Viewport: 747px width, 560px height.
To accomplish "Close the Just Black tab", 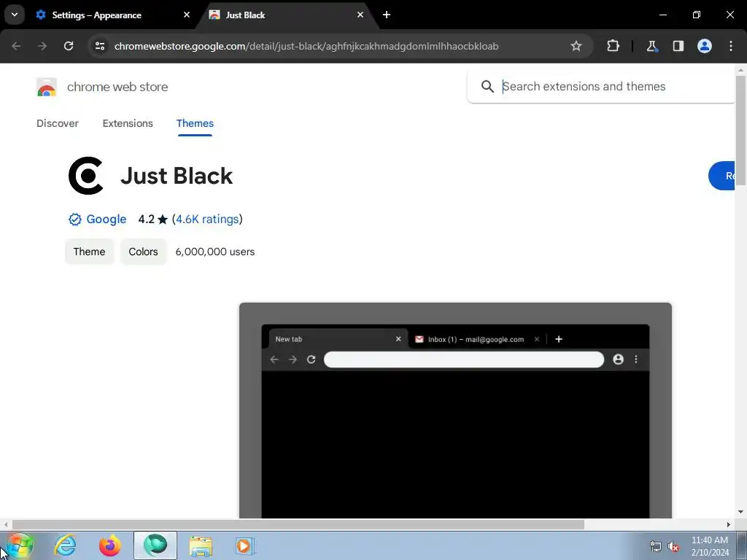I will [x=360, y=15].
